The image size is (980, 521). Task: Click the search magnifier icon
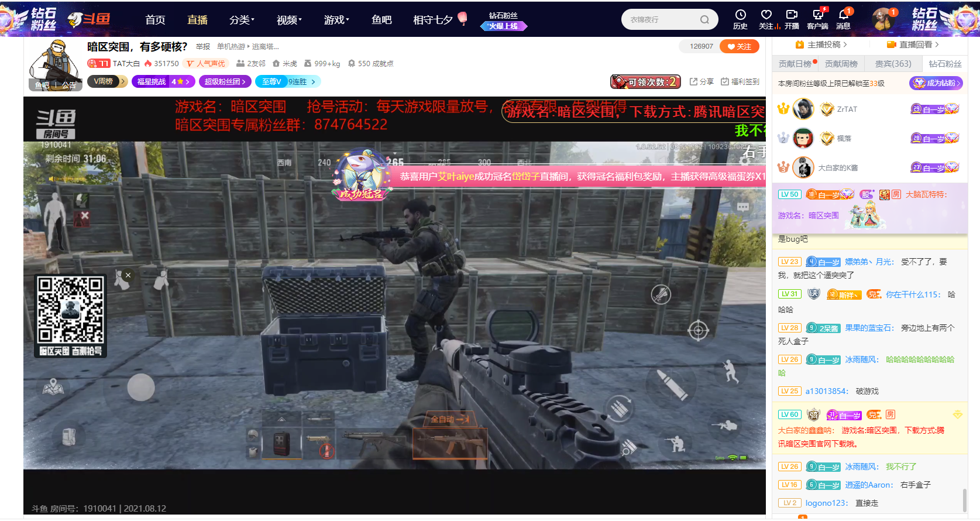[704, 20]
